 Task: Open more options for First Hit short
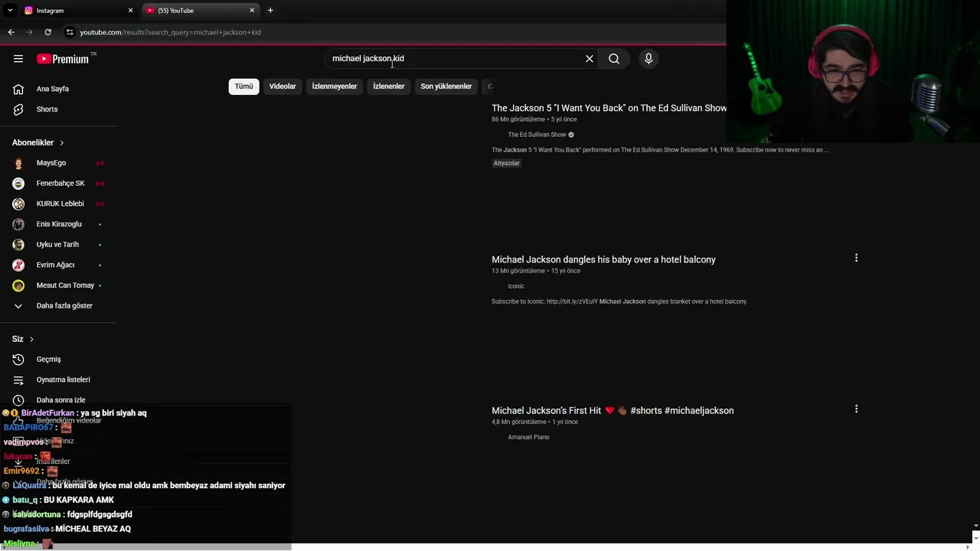coord(856,409)
